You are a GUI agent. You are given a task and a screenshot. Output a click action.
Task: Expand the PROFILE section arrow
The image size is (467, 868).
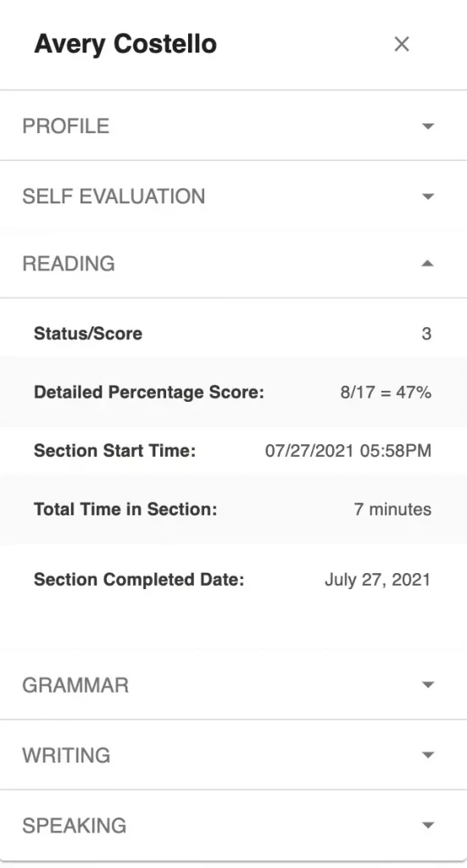(428, 126)
